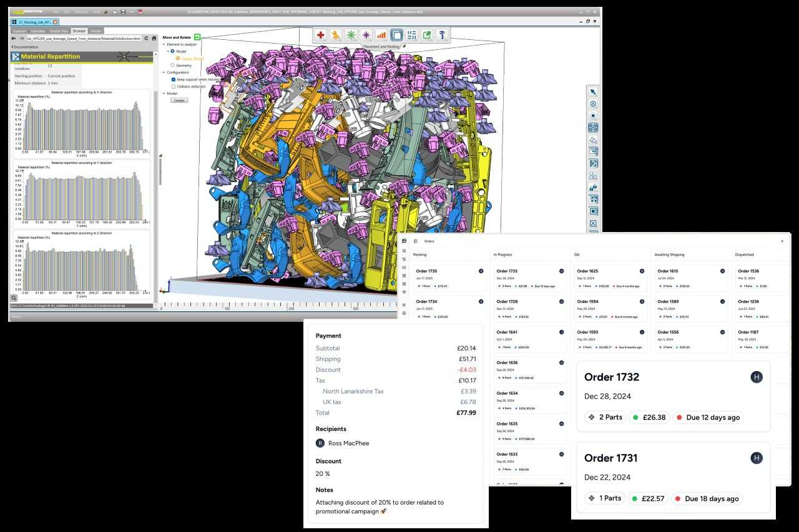
Task: Select the green asterisk toolbar icon
Action: (x=350, y=35)
